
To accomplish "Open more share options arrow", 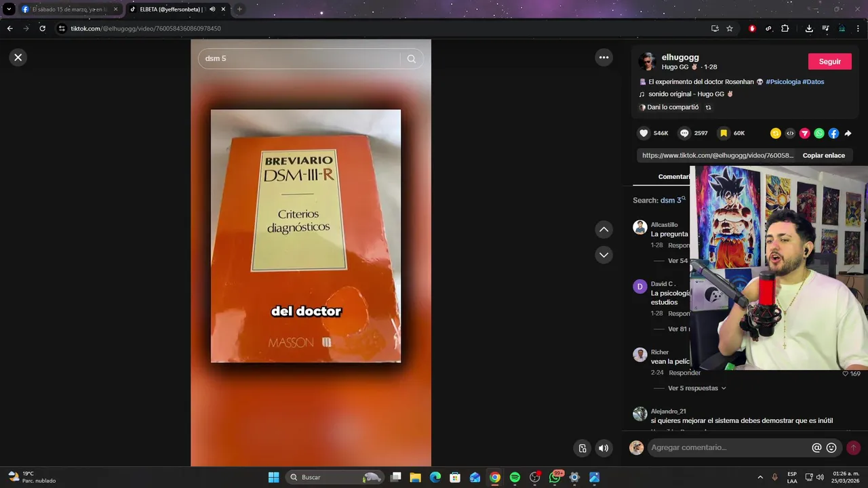I will [848, 134].
